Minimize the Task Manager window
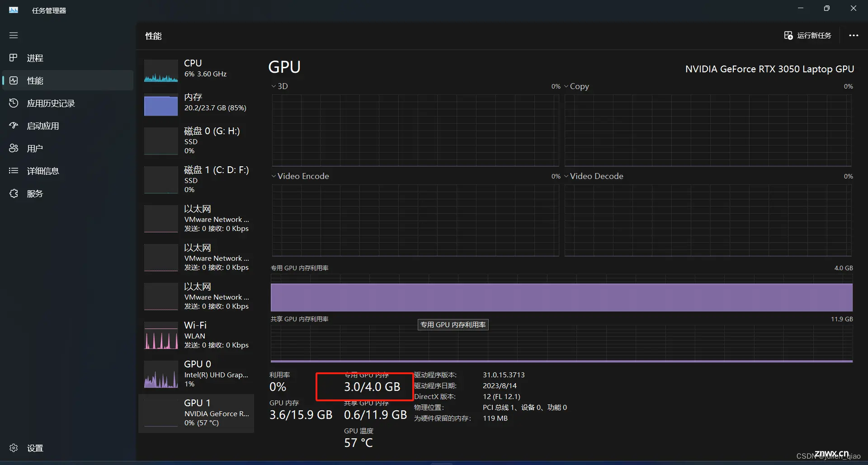868x465 pixels. click(801, 8)
